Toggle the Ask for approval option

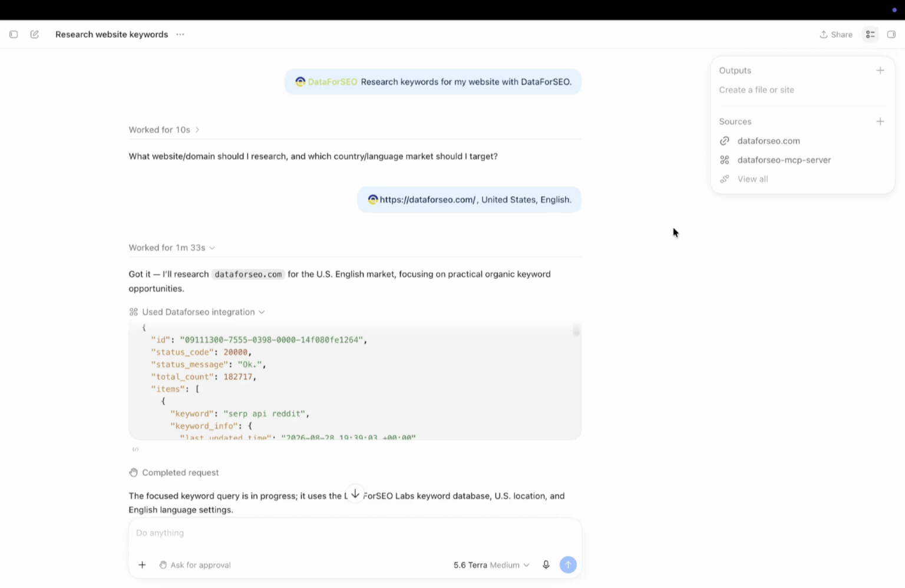click(x=194, y=565)
